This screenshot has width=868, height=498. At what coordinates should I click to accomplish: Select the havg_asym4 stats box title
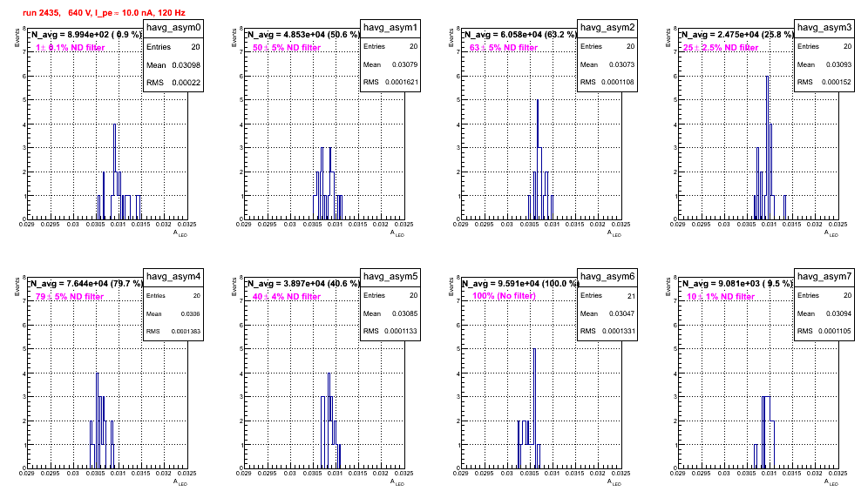click(173, 277)
